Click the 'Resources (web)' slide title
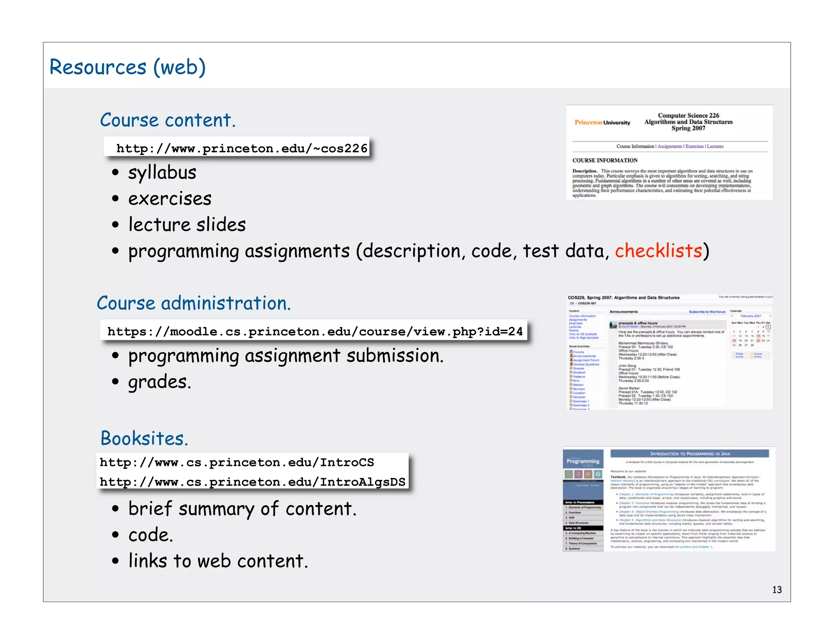The height and width of the screenshot is (644, 834). pyautogui.click(x=127, y=67)
